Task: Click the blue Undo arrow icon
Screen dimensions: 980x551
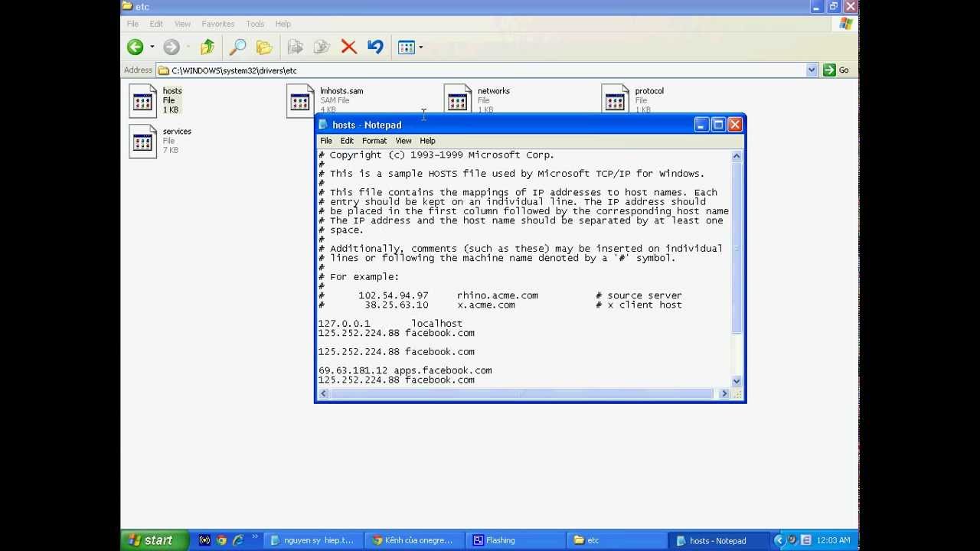Action: pyautogui.click(x=375, y=47)
